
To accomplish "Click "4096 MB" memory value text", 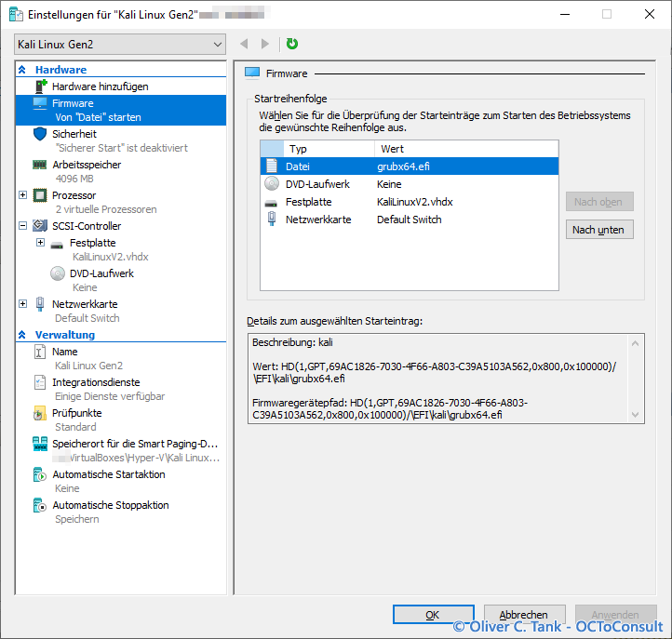I will click(x=74, y=179).
